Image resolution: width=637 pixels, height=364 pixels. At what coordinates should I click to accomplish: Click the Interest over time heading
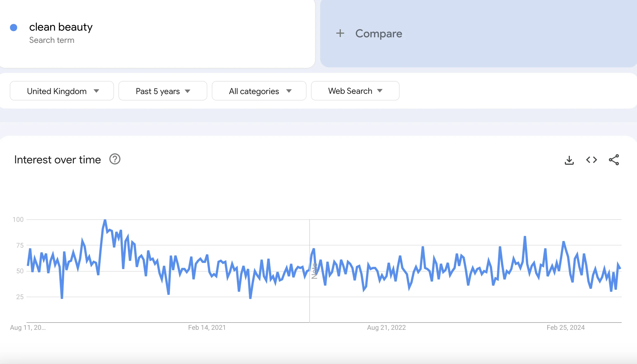coord(57,160)
